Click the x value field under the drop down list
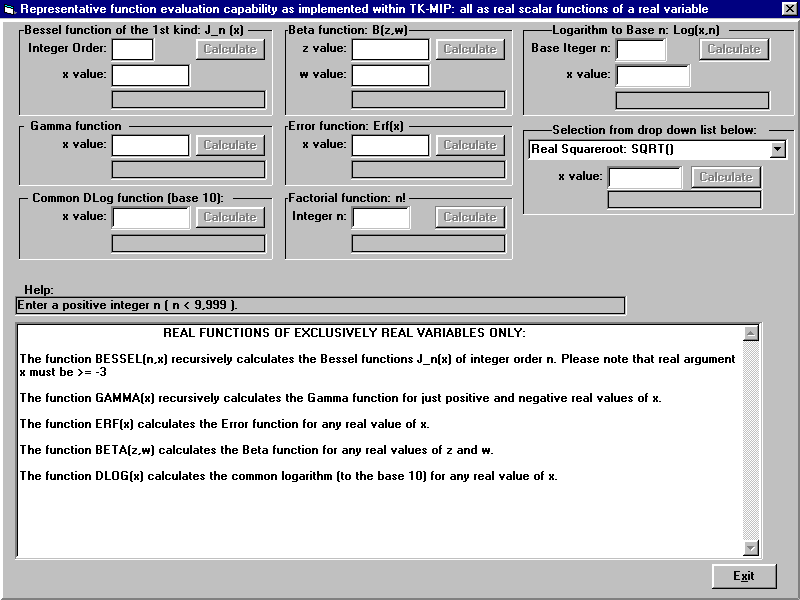The image size is (800, 600). point(645,178)
